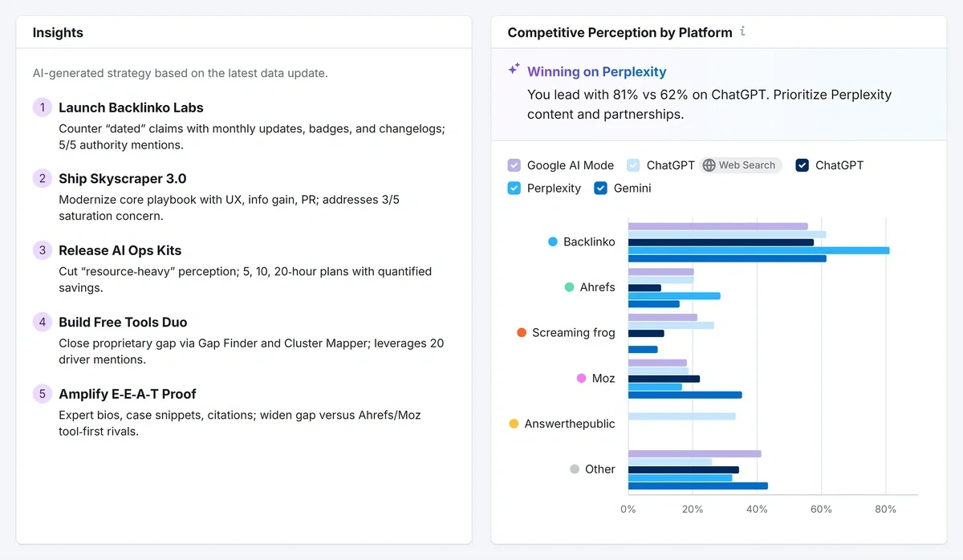
Task: Click the yellow Answerthepublic legend dot
Action: (x=514, y=424)
